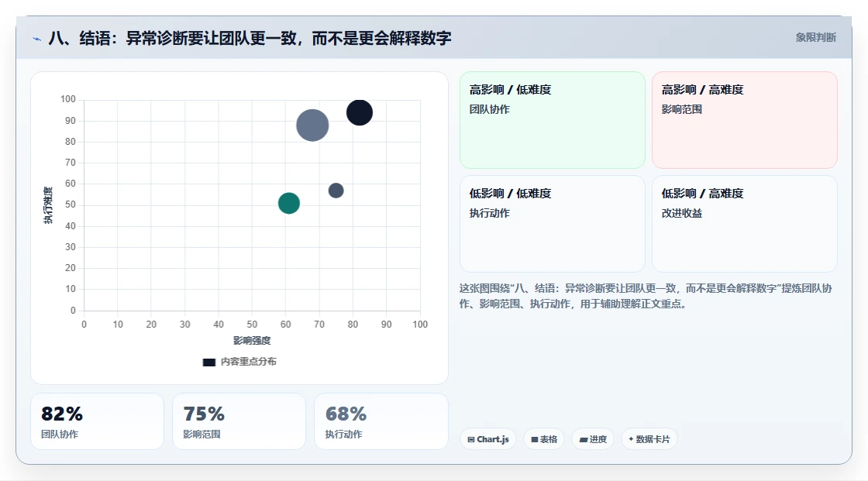Click the 68% 执行动作 stat card
Image resolution: width=868 pixels, height=481 pixels.
[381, 421]
